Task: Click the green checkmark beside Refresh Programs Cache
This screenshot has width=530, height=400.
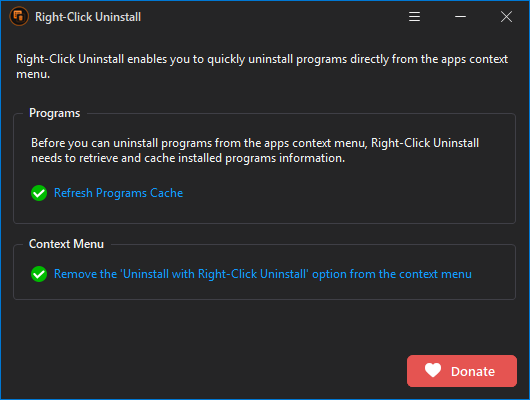Action: (39, 193)
